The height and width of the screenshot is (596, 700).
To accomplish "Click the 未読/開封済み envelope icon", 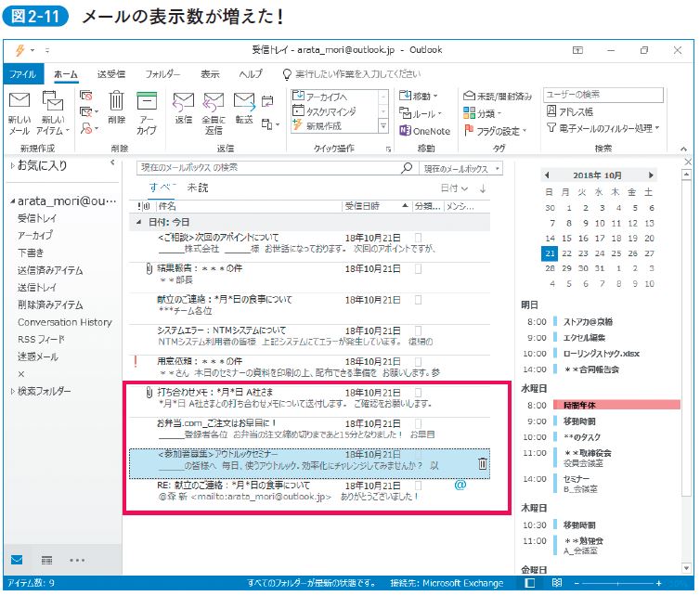I will tap(469, 96).
